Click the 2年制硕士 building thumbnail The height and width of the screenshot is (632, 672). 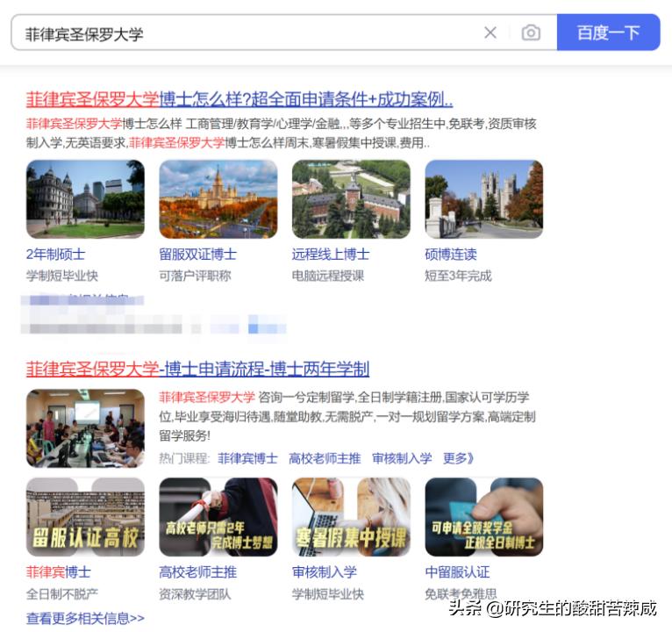pos(85,199)
